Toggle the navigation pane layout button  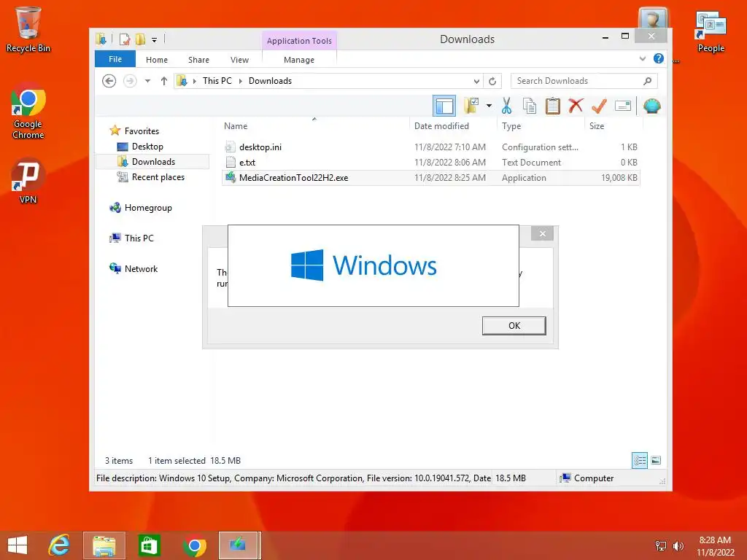pos(444,106)
